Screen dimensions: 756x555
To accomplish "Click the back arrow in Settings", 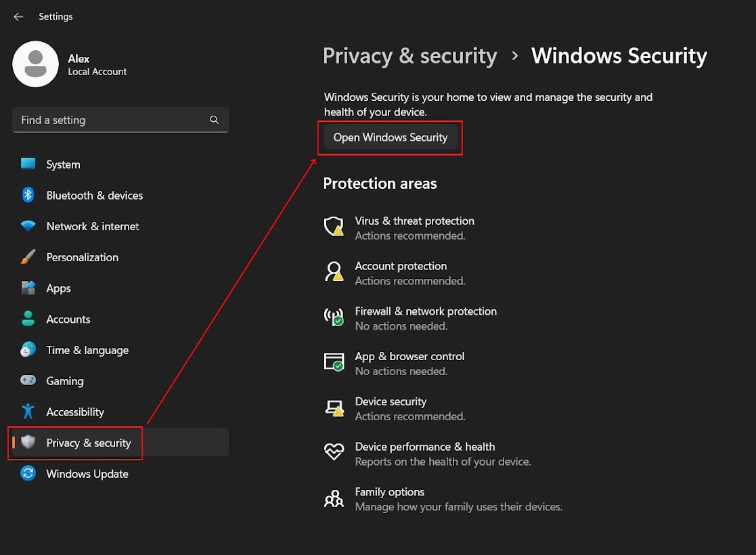I will [x=18, y=17].
